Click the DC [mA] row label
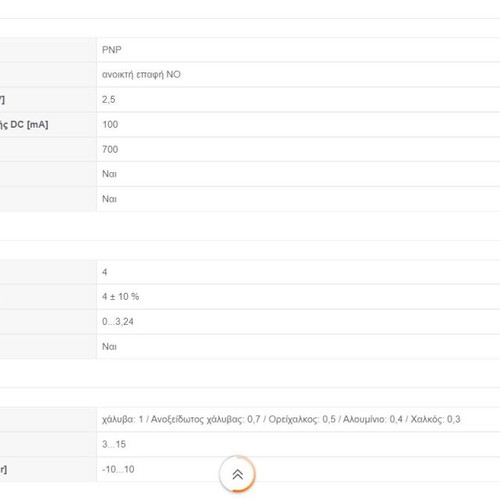Viewport: 500px width, 500px height. point(24,125)
